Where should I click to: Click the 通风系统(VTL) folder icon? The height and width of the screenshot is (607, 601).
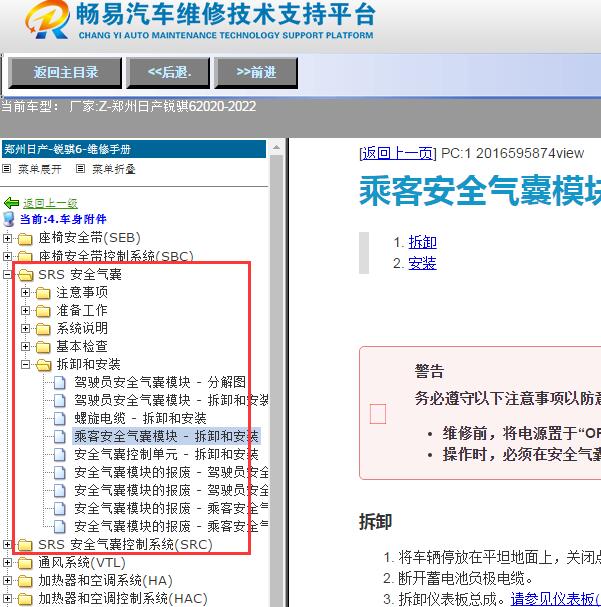click(x=25, y=563)
